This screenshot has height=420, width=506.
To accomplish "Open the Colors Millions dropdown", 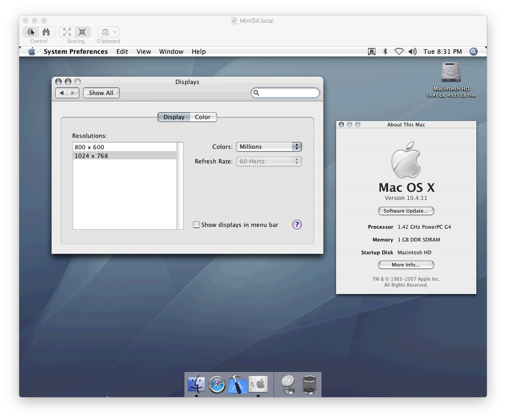I will point(269,147).
